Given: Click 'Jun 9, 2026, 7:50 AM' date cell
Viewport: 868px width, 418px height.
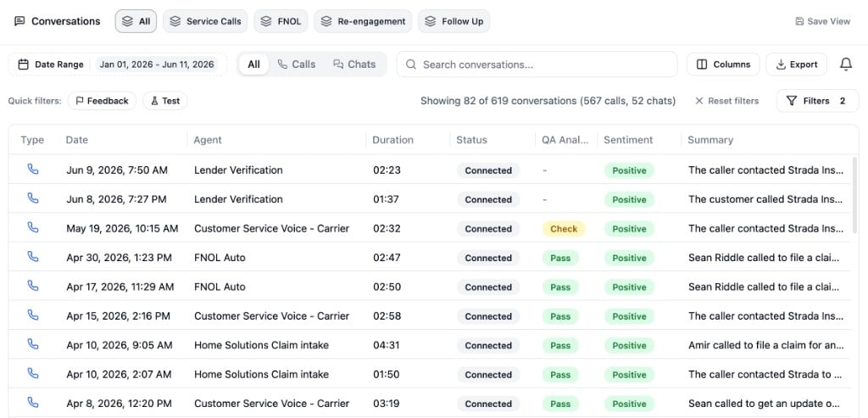Looking at the screenshot, I should pos(117,170).
